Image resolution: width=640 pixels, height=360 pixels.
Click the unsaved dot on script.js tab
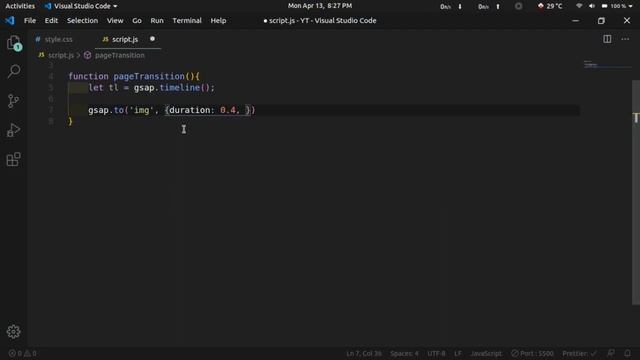tap(152, 39)
